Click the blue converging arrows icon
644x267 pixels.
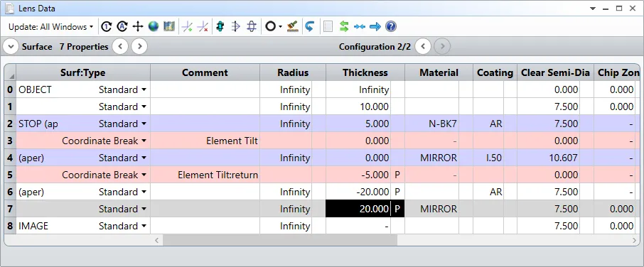coord(360,27)
